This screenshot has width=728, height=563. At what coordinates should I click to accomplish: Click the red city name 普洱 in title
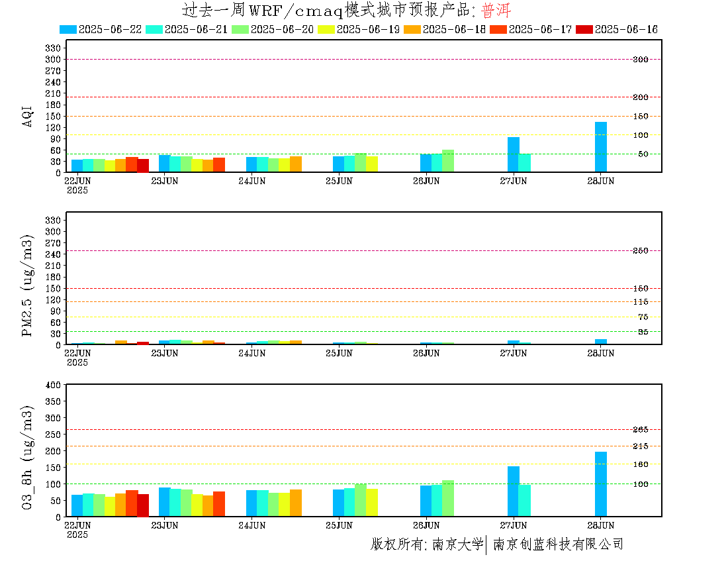pos(496,10)
